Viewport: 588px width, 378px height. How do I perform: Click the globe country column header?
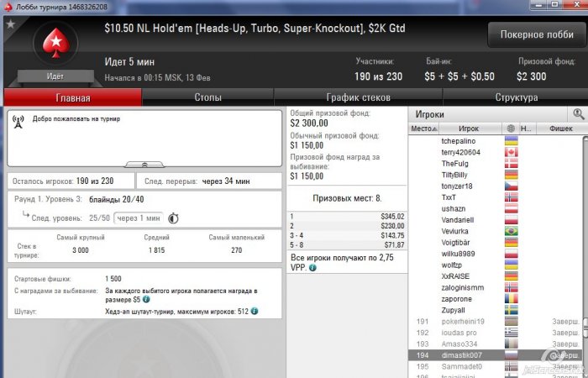pos(511,129)
